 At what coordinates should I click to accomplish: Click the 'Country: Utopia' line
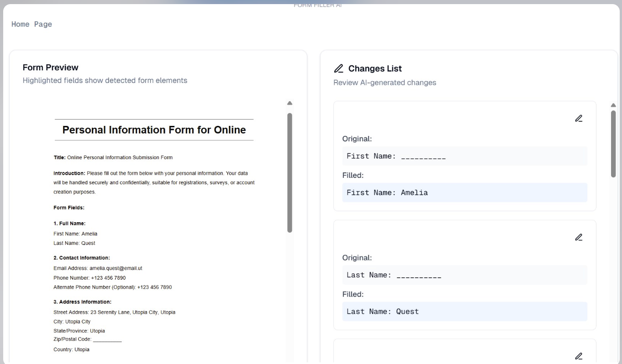coord(71,349)
